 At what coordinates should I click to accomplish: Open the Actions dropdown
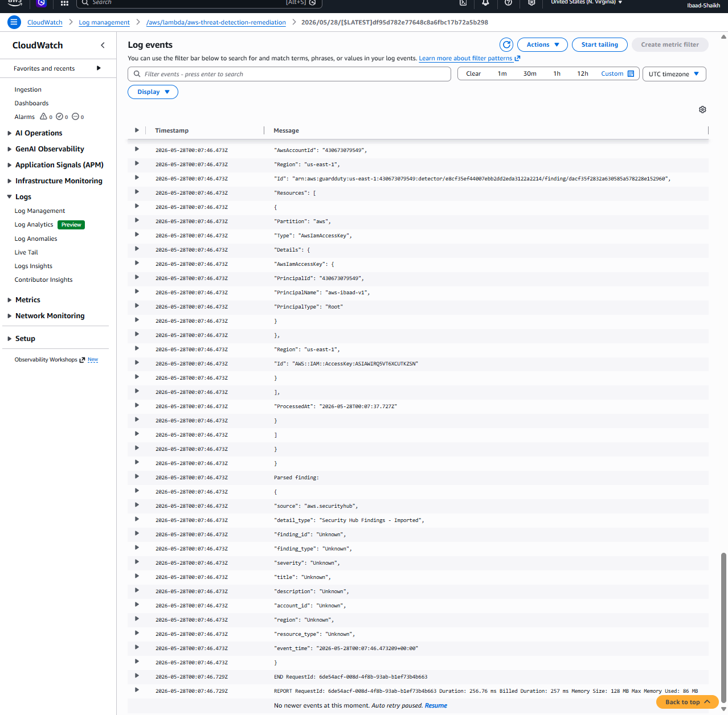pyautogui.click(x=542, y=44)
